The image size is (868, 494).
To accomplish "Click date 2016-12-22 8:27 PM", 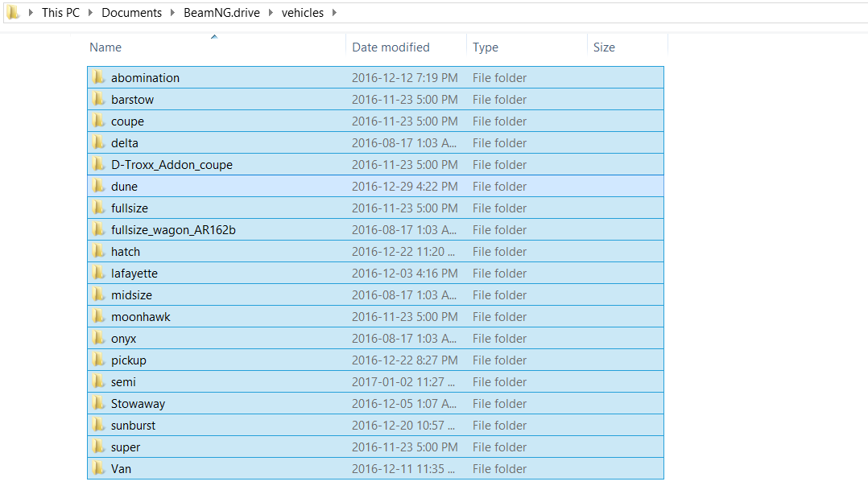I will pyautogui.click(x=405, y=360).
